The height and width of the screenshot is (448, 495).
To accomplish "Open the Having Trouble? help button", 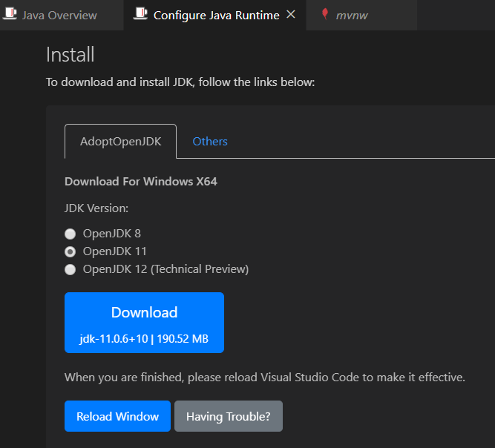I will (229, 416).
